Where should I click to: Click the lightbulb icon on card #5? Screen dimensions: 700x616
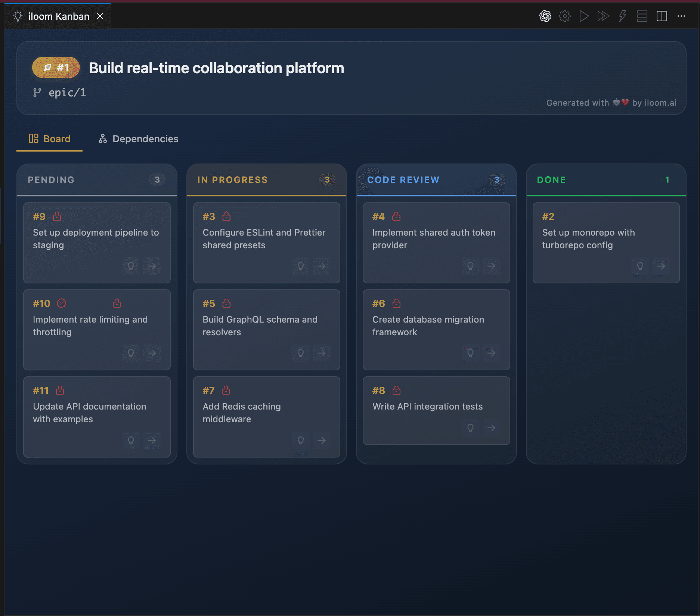pyautogui.click(x=301, y=353)
